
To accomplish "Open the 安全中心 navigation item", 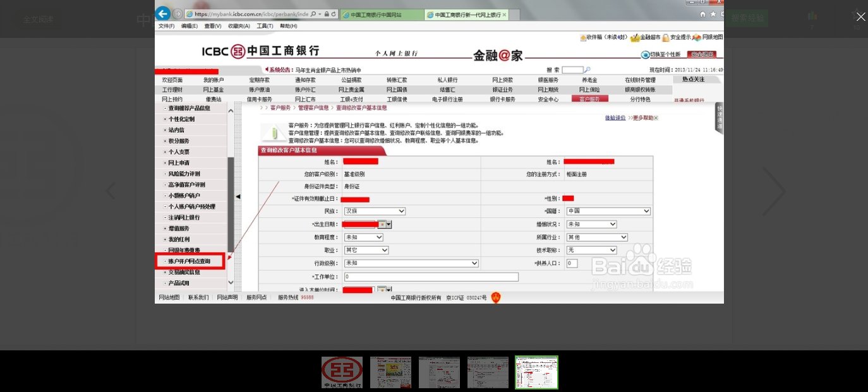I will (x=548, y=99).
